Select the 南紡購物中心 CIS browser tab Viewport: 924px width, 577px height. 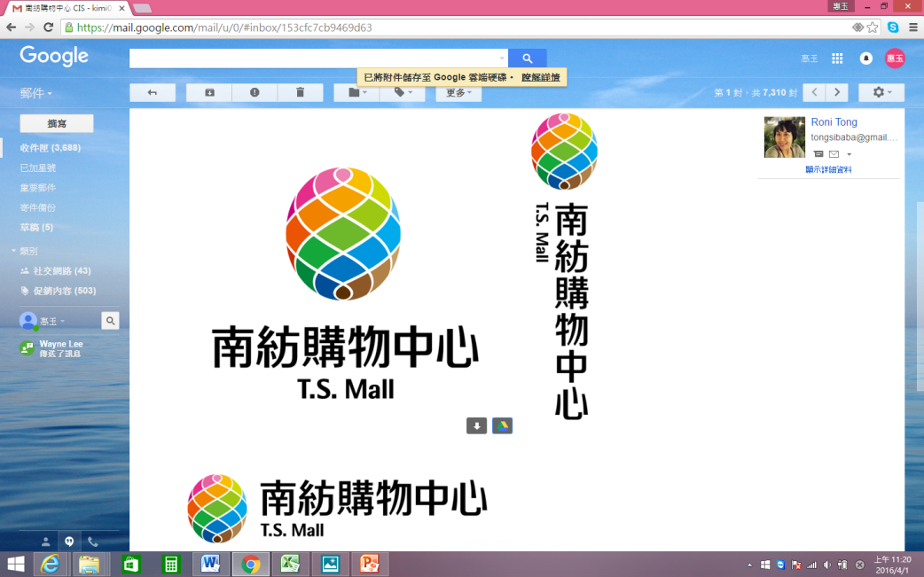tap(67, 8)
